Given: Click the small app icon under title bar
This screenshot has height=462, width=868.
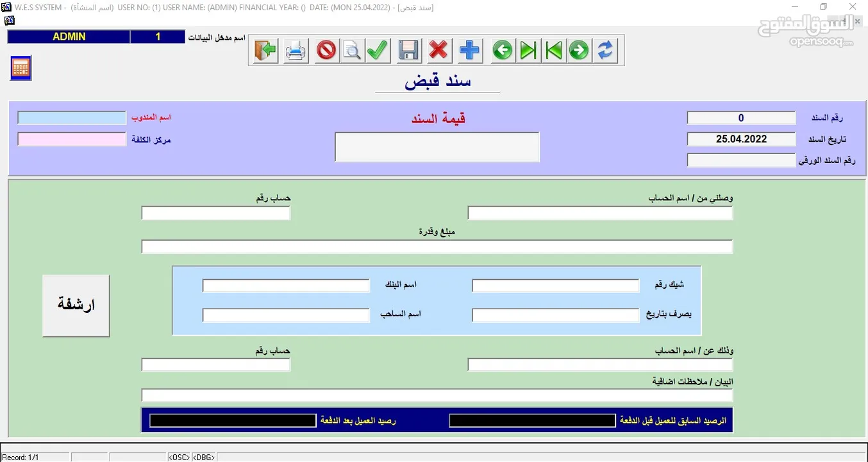Looking at the screenshot, I should (x=9, y=20).
